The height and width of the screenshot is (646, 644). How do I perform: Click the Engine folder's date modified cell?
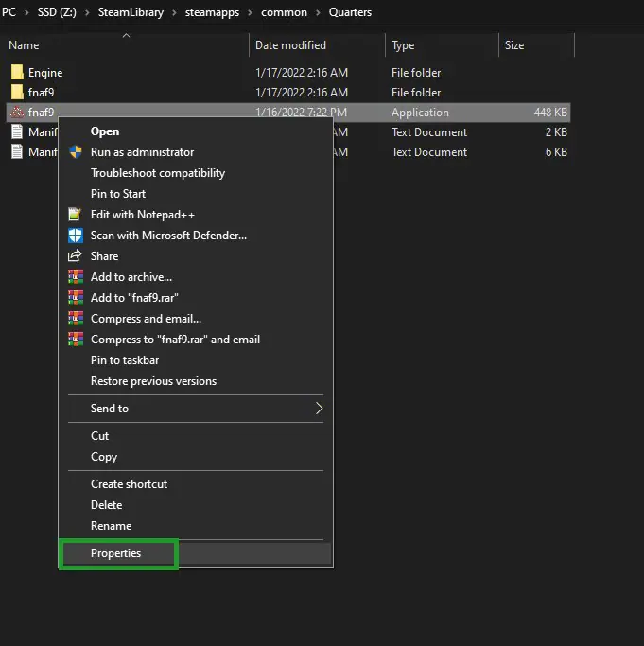[x=301, y=73]
